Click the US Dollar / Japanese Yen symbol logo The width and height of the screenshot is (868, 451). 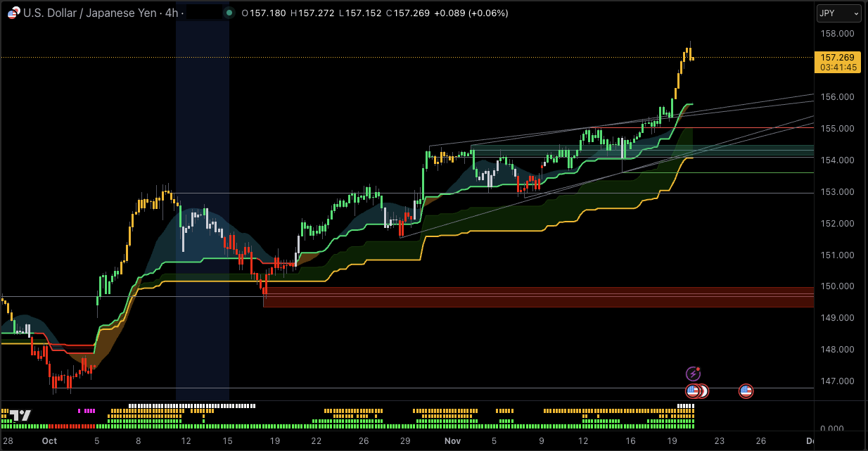[12, 13]
